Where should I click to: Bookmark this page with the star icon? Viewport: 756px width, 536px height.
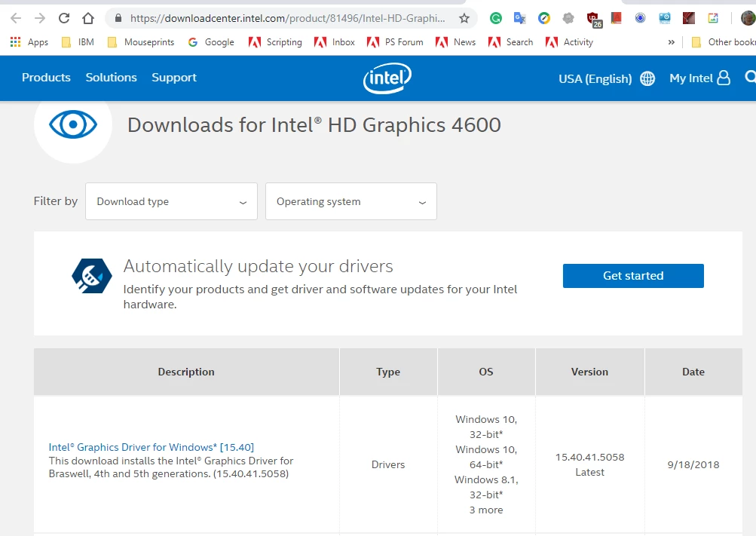coord(464,18)
